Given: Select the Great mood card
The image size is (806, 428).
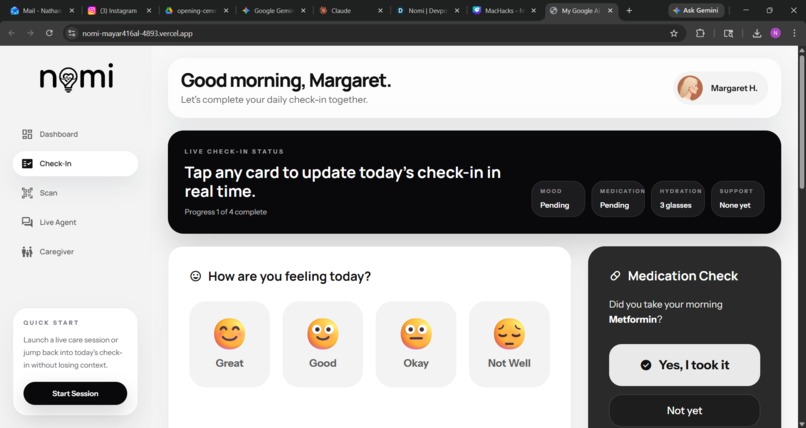Looking at the screenshot, I should coord(229,344).
